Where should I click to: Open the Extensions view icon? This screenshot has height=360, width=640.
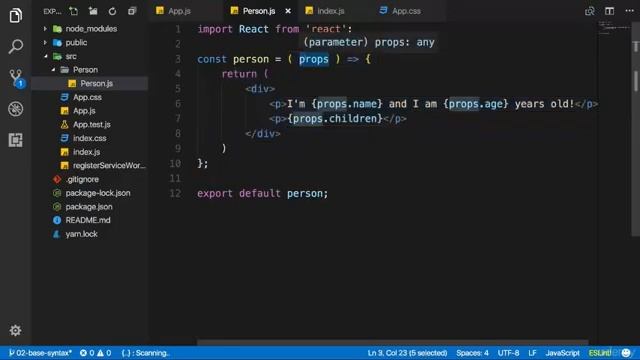click(x=16, y=140)
